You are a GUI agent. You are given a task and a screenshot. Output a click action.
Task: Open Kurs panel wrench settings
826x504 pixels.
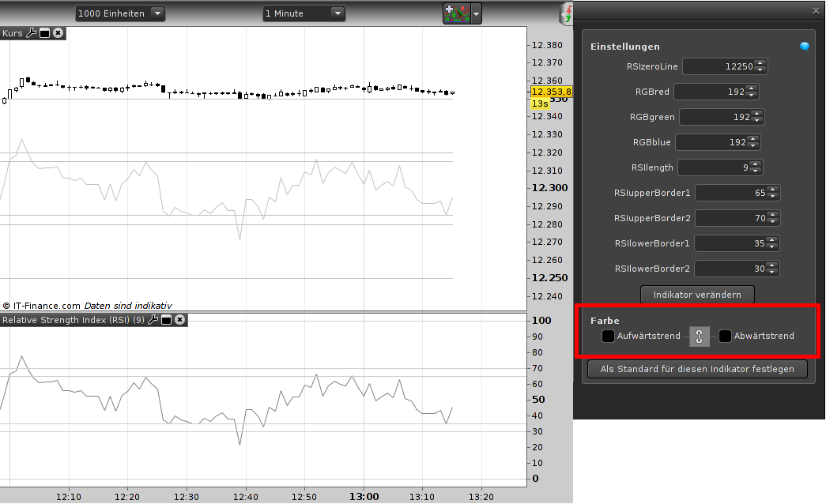(32, 33)
